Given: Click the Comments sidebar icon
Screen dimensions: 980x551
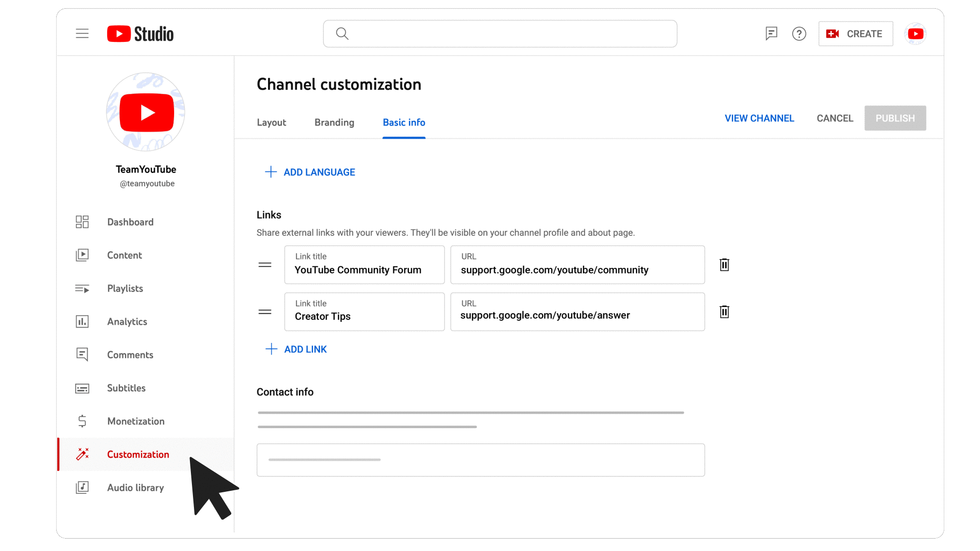Looking at the screenshot, I should [x=82, y=355].
